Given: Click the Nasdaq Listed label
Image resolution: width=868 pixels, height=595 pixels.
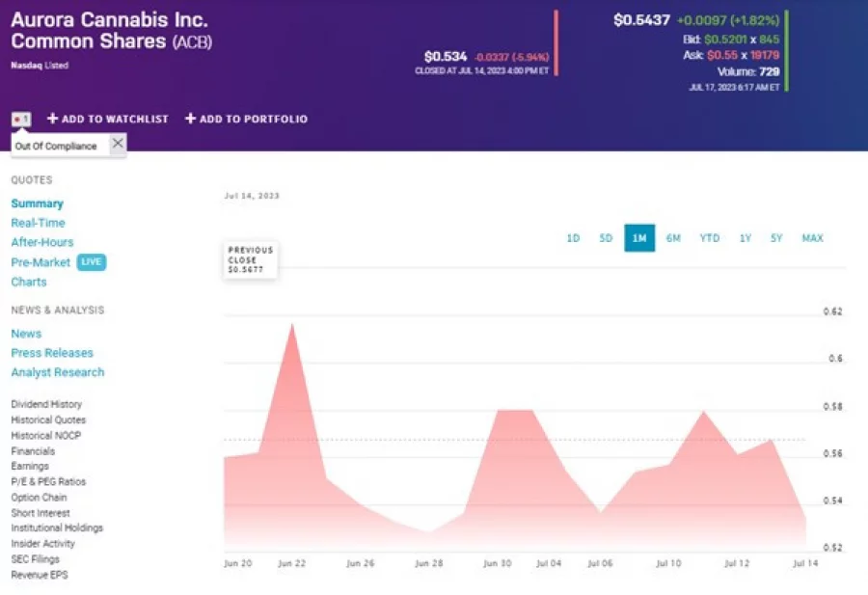Looking at the screenshot, I should coord(40,66).
